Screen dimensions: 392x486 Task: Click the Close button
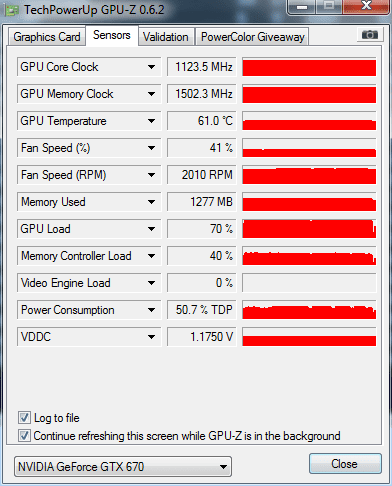pos(345,464)
